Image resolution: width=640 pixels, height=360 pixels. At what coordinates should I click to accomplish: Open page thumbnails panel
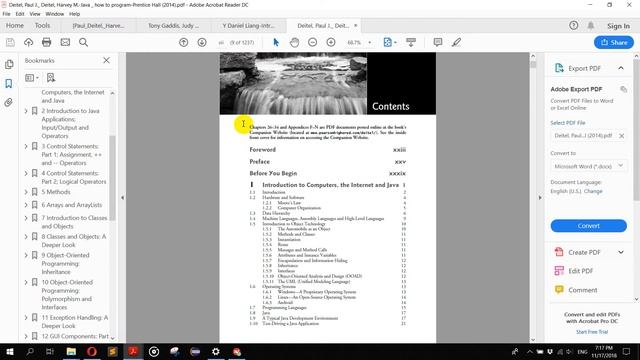click(9, 64)
